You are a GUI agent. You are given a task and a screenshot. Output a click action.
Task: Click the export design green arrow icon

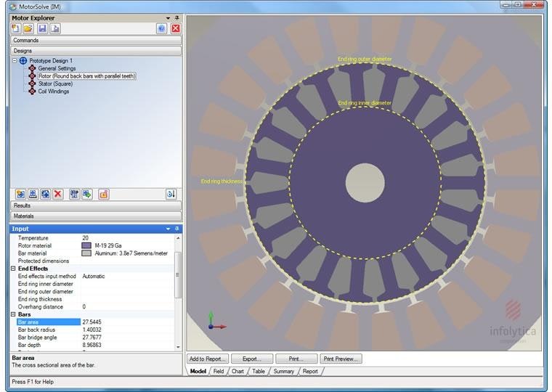pos(87,195)
